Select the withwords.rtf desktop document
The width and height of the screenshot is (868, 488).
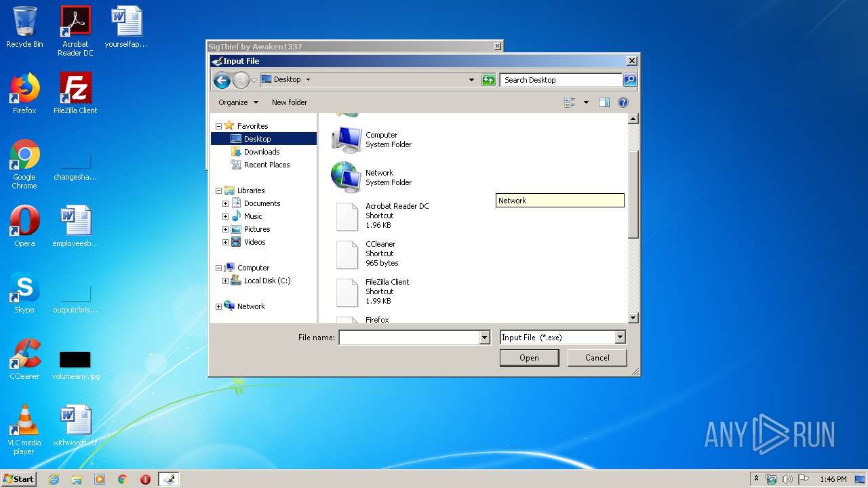(x=75, y=426)
